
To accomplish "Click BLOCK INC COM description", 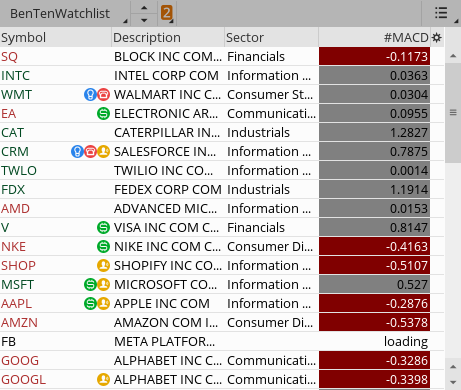I will [168, 57].
